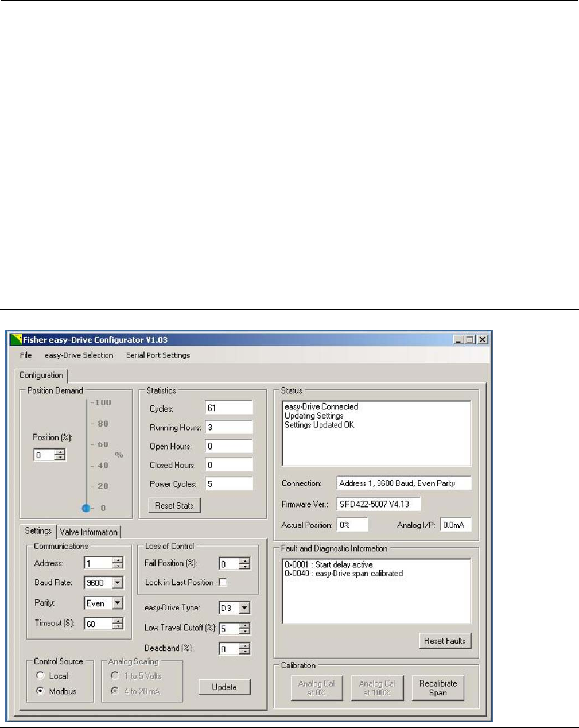Screen dimensions: 579x728
Task: Click the Power Cycles value field
Action: point(229,484)
